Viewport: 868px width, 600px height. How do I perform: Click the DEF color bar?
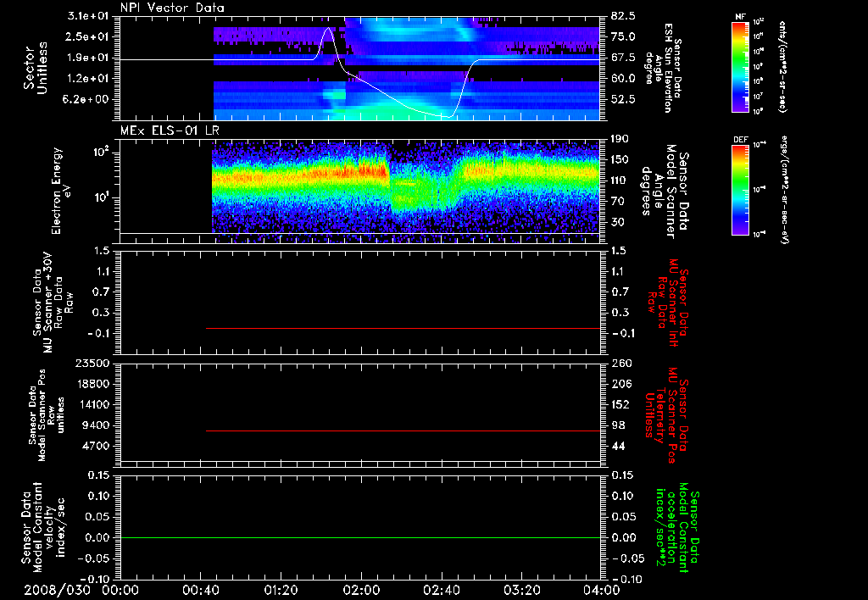(x=741, y=189)
